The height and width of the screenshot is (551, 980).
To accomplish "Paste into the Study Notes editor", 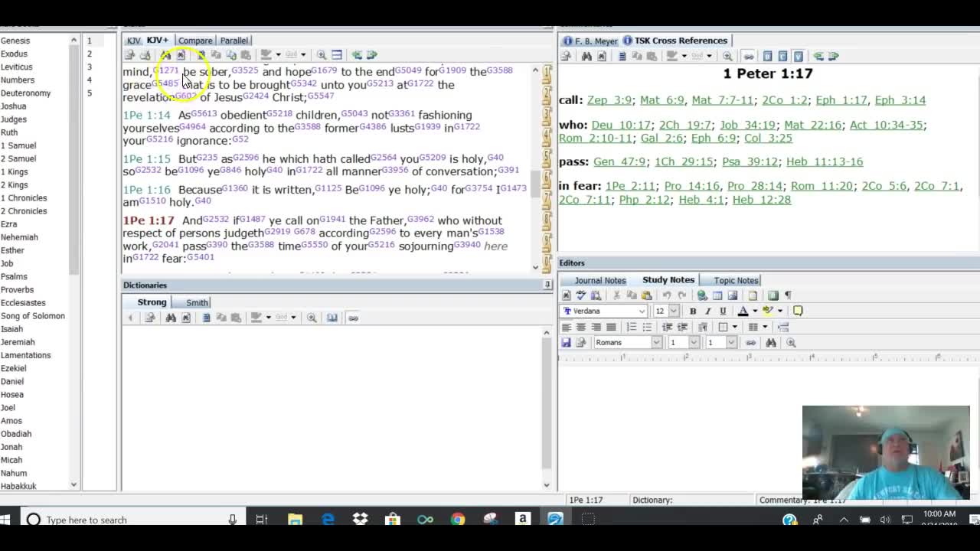I will pos(646,295).
